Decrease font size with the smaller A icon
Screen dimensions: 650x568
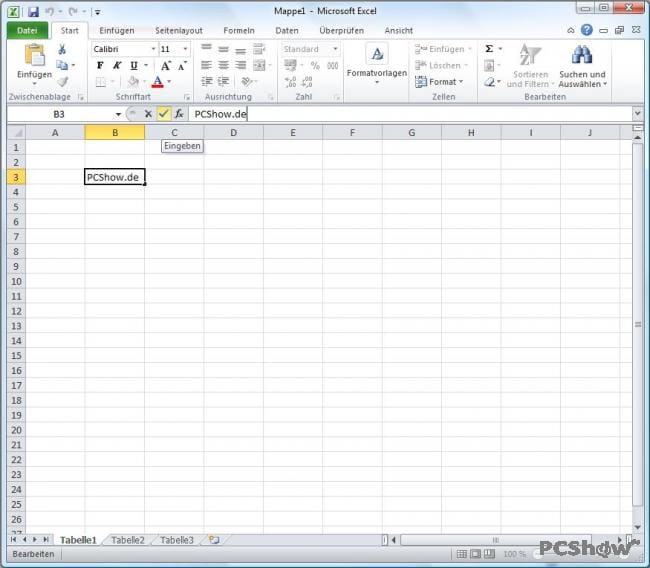tap(182, 66)
